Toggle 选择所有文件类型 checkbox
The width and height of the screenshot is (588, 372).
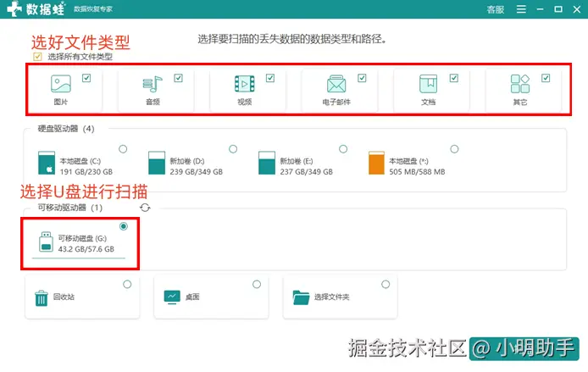(37, 57)
